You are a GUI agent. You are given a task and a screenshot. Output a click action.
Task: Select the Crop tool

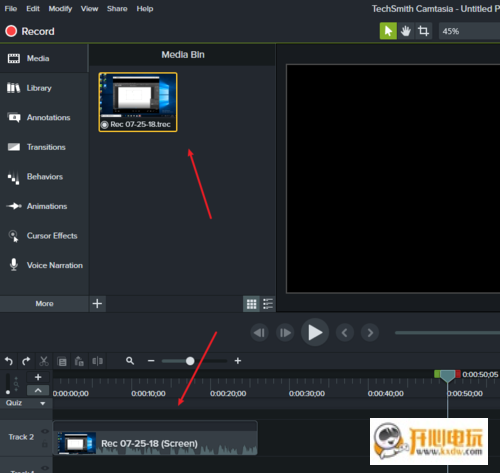pos(423,31)
